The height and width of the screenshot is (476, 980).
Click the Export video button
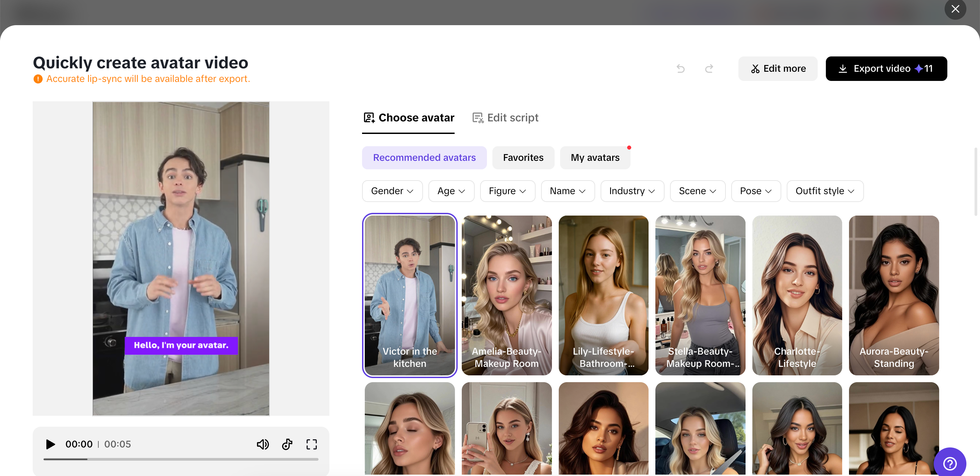886,68
